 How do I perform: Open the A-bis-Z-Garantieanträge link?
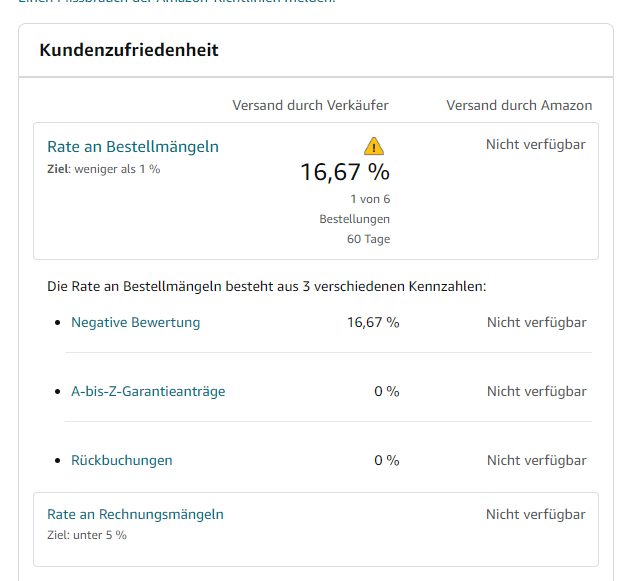pos(148,391)
